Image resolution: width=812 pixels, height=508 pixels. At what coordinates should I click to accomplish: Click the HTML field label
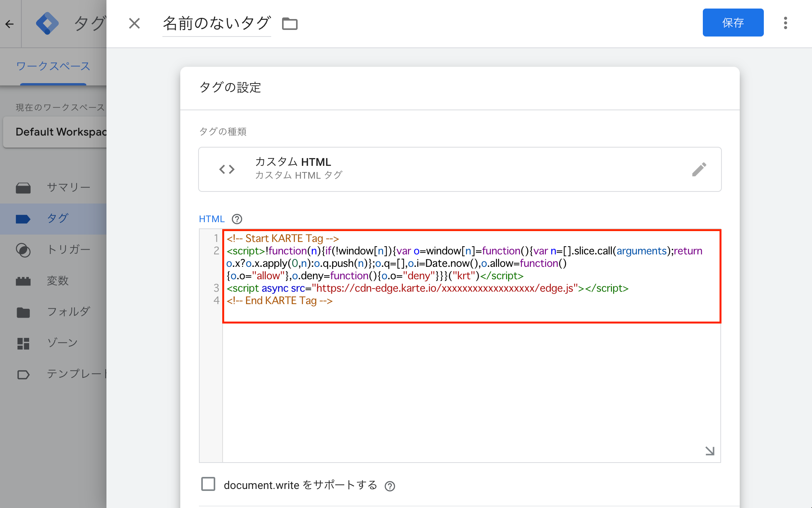coord(212,219)
